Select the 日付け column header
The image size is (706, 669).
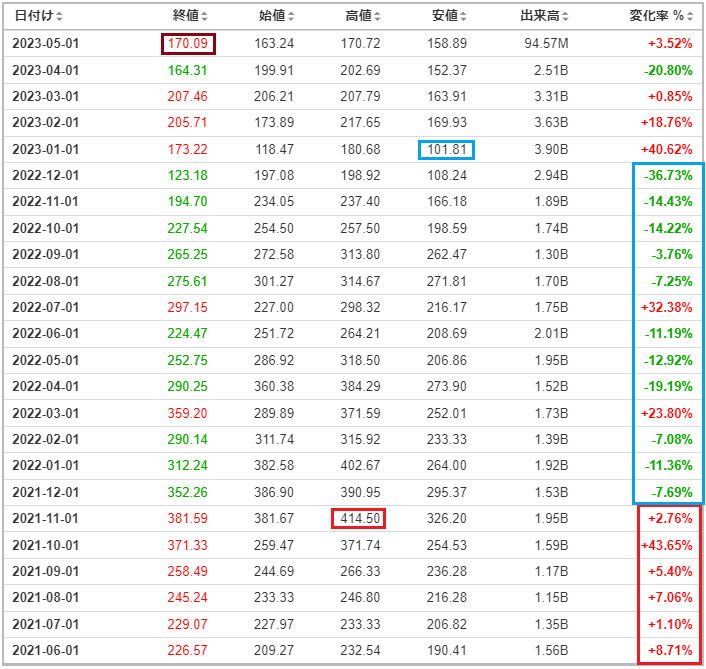(x=34, y=16)
